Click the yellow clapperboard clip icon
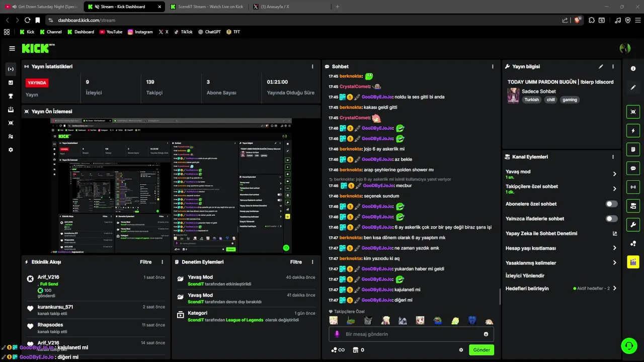The width and height of the screenshot is (644, 362). [x=633, y=262]
